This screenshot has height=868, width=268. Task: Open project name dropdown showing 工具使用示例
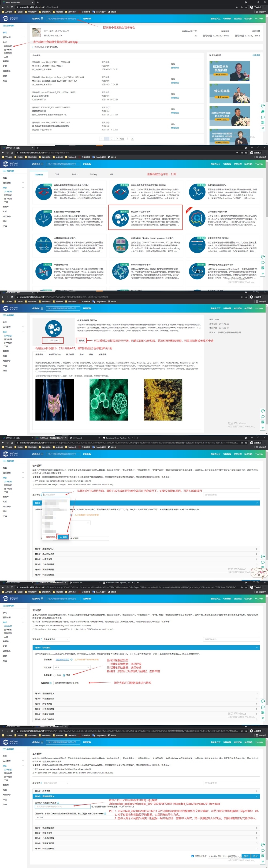point(56,639)
